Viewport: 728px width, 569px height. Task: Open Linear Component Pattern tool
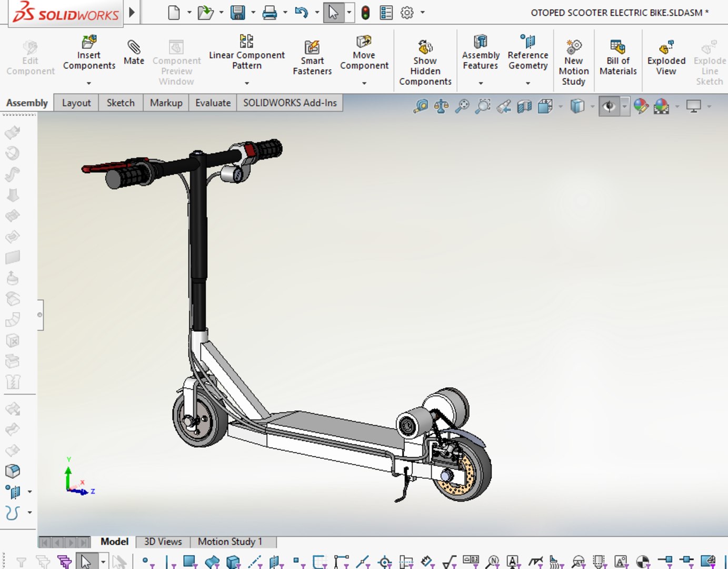point(246,53)
